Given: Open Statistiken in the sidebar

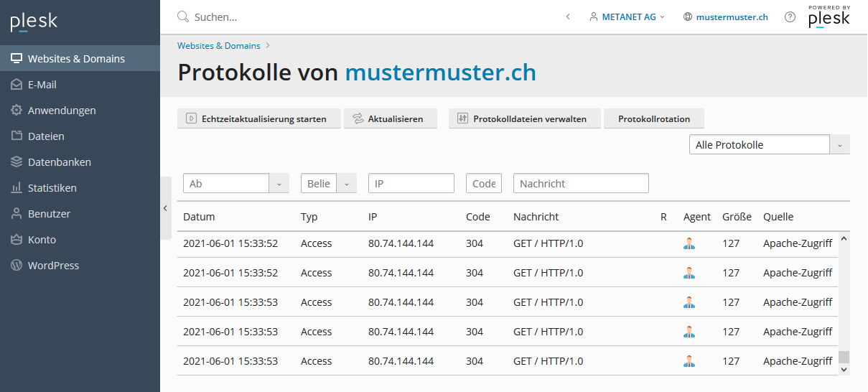Looking at the screenshot, I should [52, 188].
